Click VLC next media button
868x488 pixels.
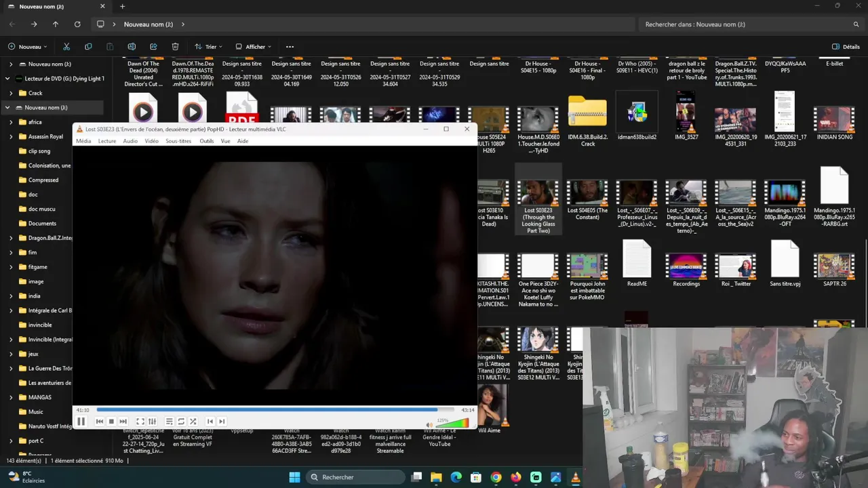pos(123,422)
